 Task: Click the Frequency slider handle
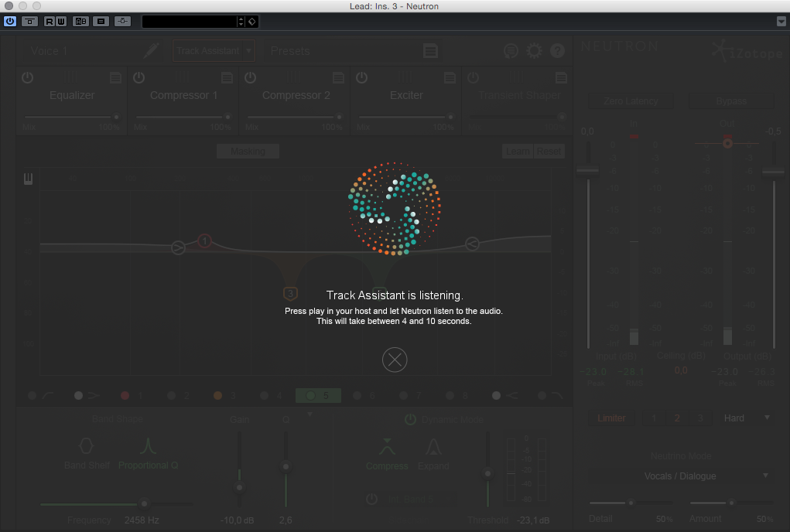tap(144, 503)
